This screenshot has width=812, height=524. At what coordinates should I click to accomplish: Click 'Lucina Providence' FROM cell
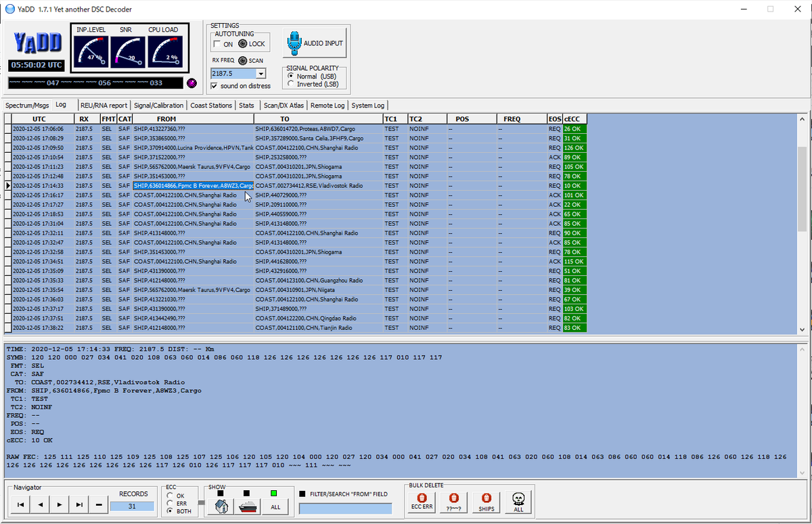tap(194, 147)
